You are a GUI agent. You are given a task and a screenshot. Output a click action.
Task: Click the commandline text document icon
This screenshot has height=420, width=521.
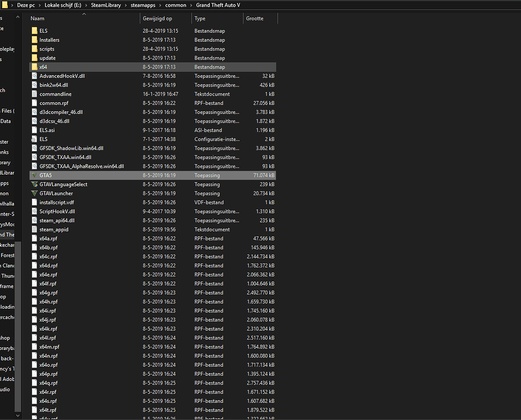[34, 94]
